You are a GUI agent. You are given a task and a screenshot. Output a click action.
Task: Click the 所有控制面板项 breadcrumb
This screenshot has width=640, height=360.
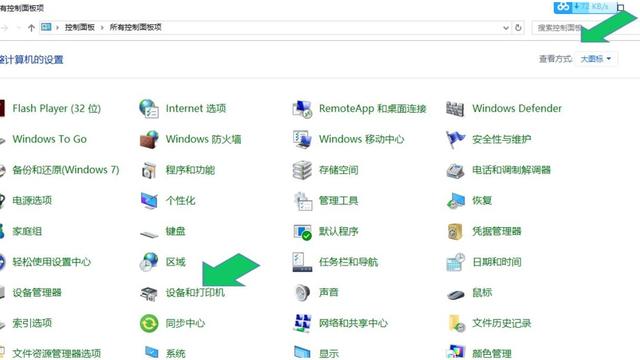tap(136, 27)
